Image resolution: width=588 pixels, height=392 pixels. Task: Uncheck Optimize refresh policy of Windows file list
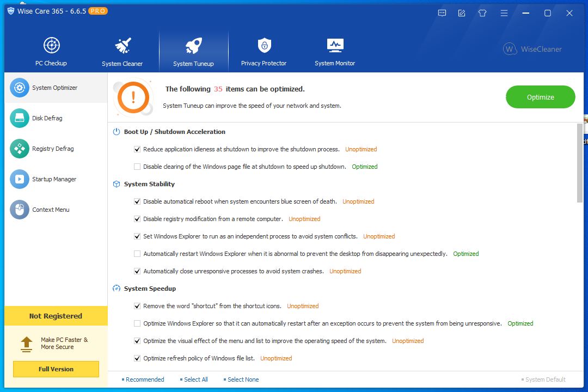click(x=137, y=358)
